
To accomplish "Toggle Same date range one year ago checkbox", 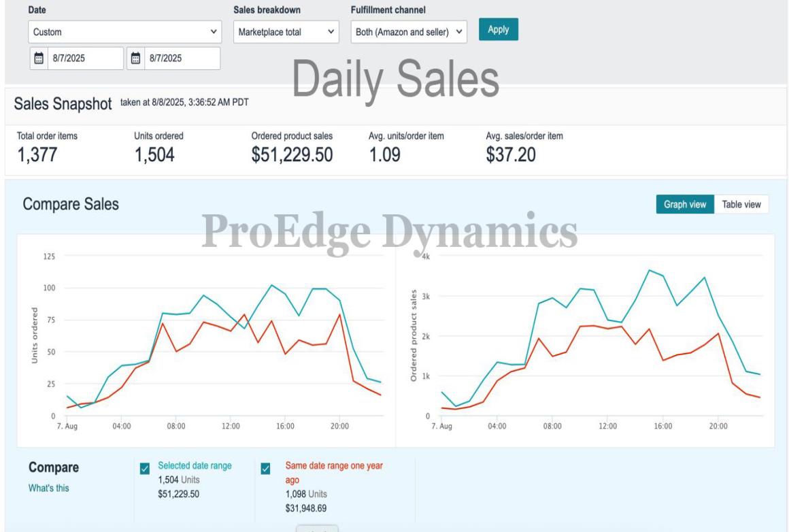I will pyautogui.click(x=266, y=468).
